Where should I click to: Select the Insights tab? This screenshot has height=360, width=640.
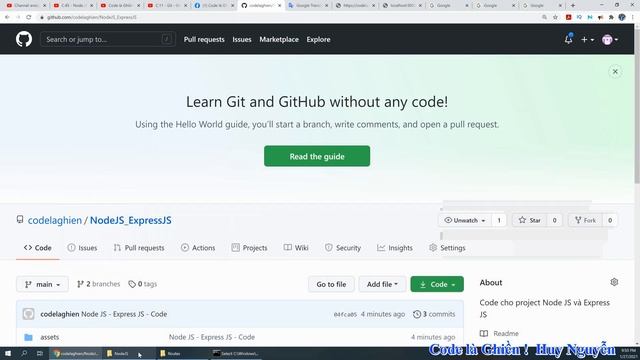(x=395, y=248)
